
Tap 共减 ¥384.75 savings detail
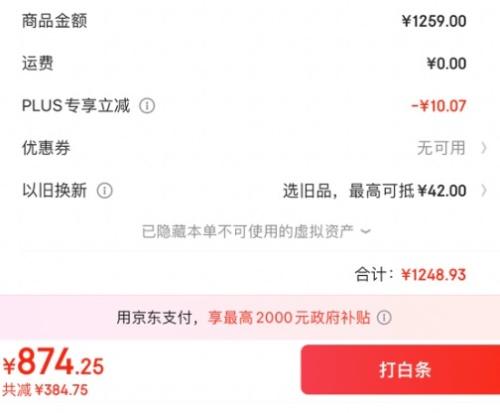click(45, 390)
